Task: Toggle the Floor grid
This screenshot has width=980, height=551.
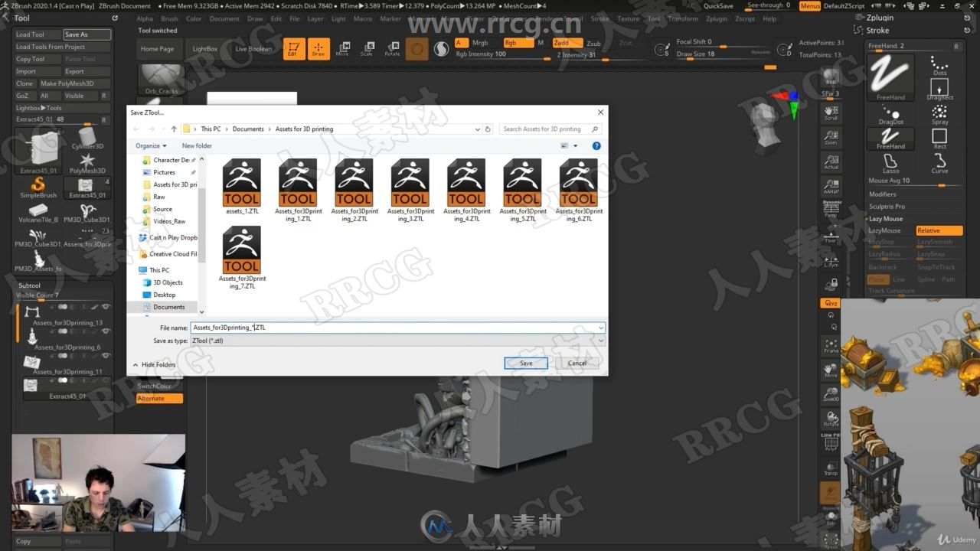Action: point(831,235)
